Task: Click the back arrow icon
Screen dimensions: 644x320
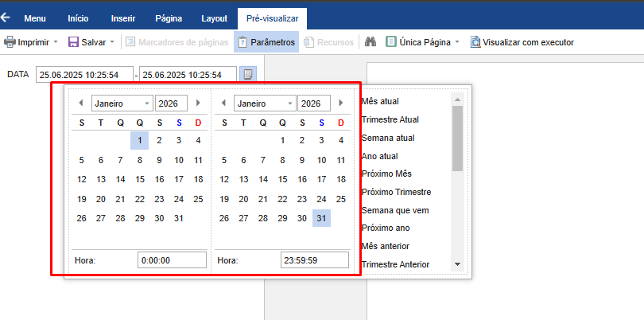Action: click(6, 18)
